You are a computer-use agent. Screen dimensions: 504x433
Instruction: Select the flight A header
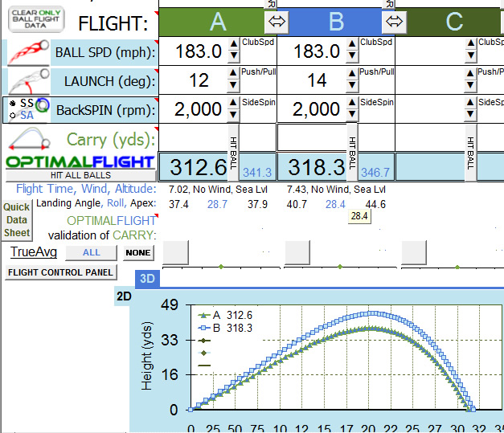coord(218,22)
